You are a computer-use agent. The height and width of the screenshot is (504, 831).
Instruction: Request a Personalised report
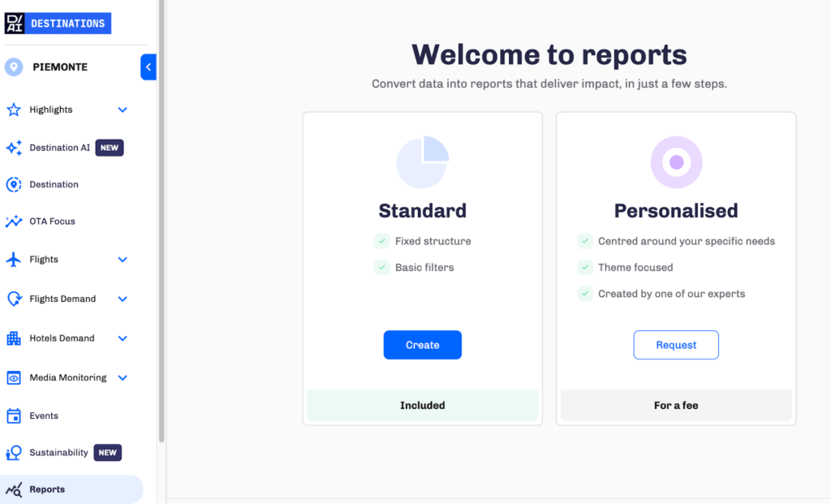pyautogui.click(x=675, y=344)
